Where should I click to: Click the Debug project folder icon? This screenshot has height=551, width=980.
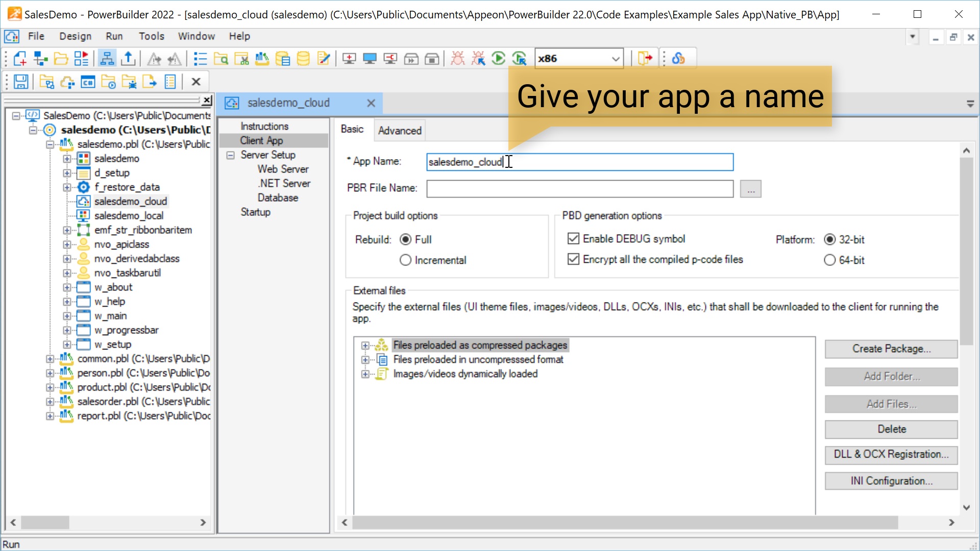pyautogui.click(x=129, y=82)
